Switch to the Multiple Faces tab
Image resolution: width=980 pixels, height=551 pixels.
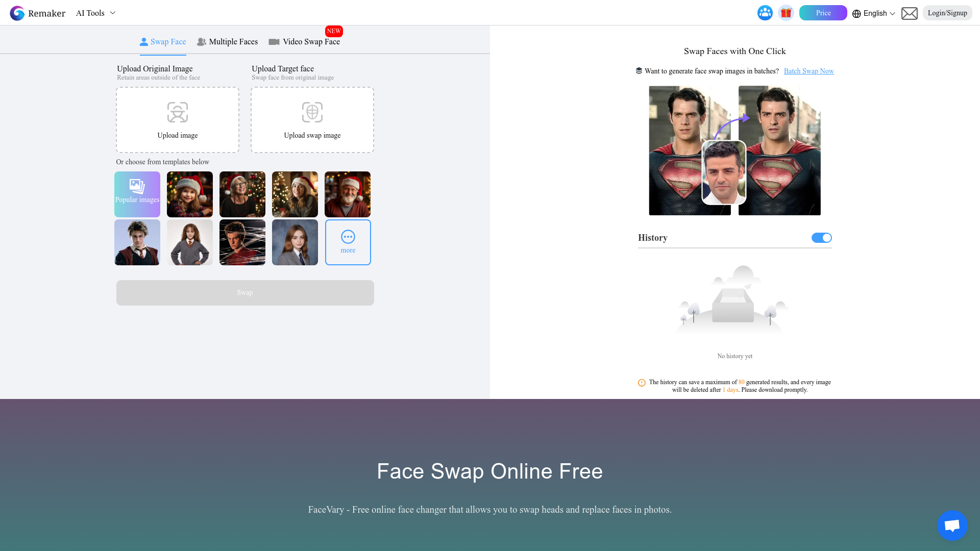point(227,42)
